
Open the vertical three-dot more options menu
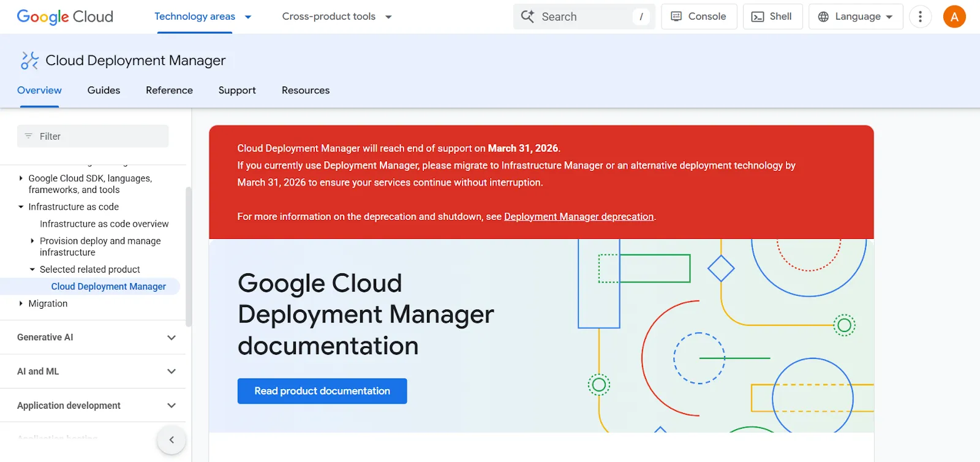(x=920, y=17)
